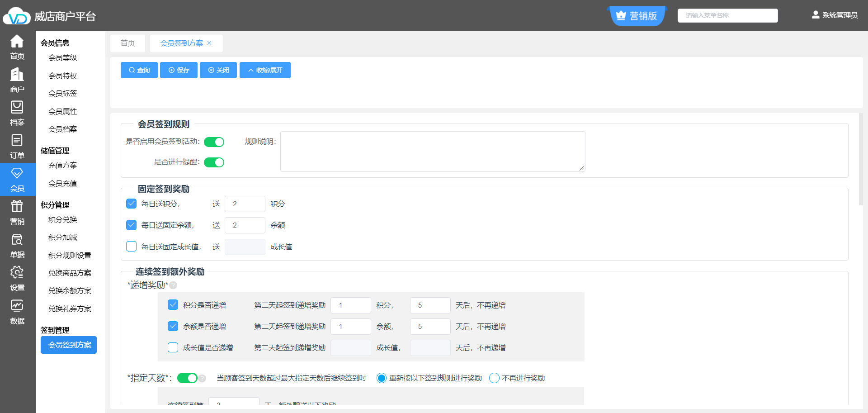Open the 首页 home sidebar icon
The height and width of the screenshot is (413, 868).
point(17,47)
